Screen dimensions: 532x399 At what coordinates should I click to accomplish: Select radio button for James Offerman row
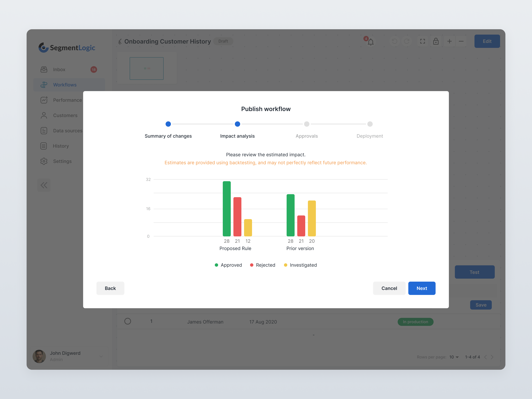(128, 321)
